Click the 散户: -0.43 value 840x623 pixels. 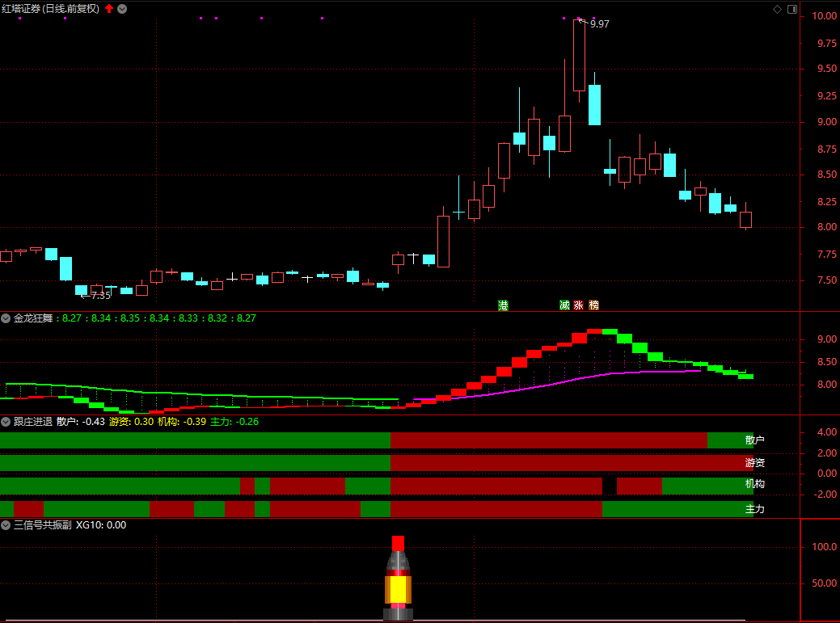pyautogui.click(x=81, y=422)
